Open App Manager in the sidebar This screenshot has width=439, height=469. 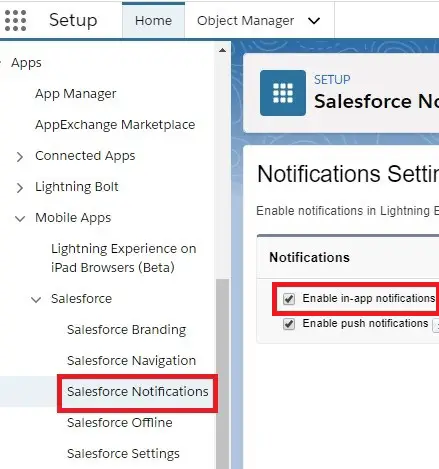click(x=76, y=94)
